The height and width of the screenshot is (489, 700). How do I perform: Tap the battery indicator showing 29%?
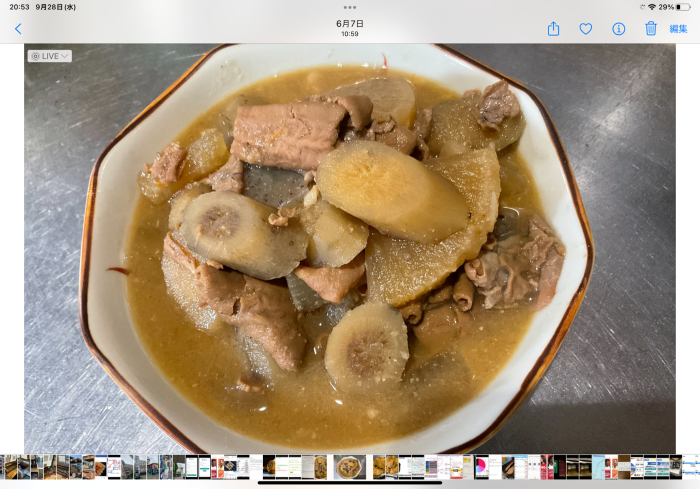pos(675,7)
